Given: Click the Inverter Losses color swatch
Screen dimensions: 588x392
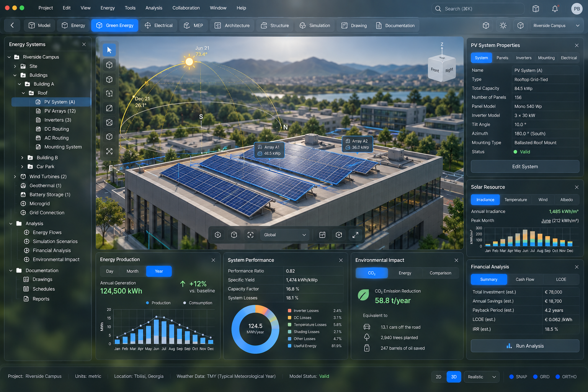Looking at the screenshot, I should (290, 311).
